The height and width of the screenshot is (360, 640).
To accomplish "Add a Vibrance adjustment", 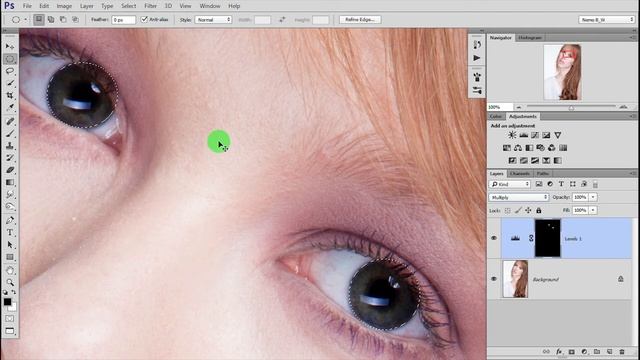I will [x=558, y=135].
